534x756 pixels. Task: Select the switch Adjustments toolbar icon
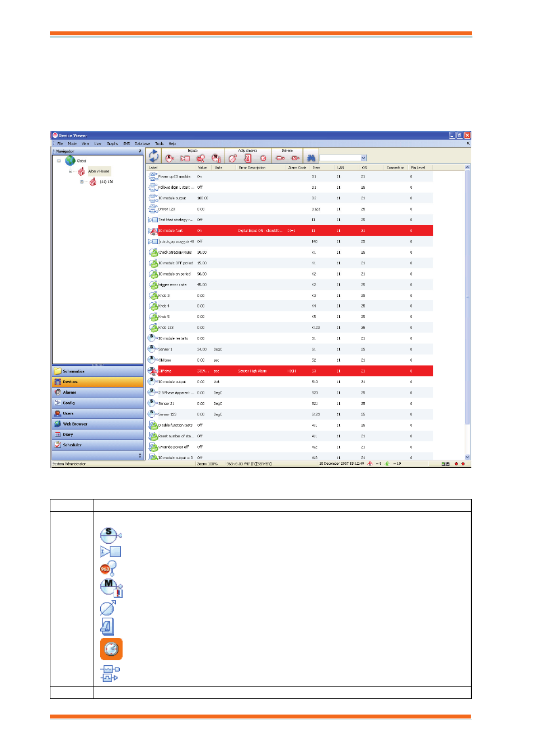pyautogui.click(x=247, y=158)
